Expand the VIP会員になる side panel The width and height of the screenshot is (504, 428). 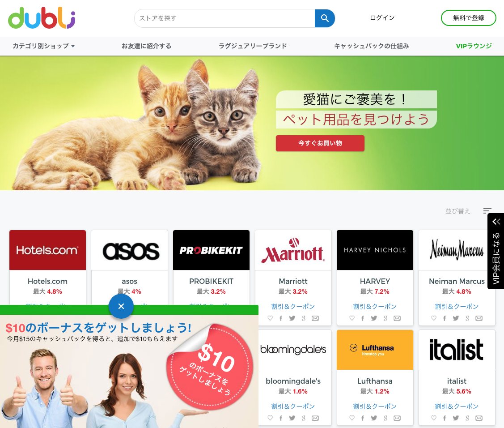[x=496, y=251]
